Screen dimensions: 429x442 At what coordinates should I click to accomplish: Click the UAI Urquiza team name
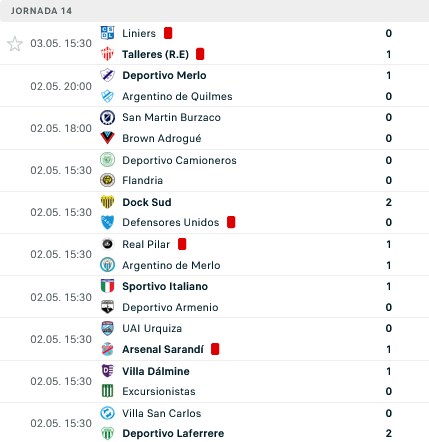coord(152,328)
